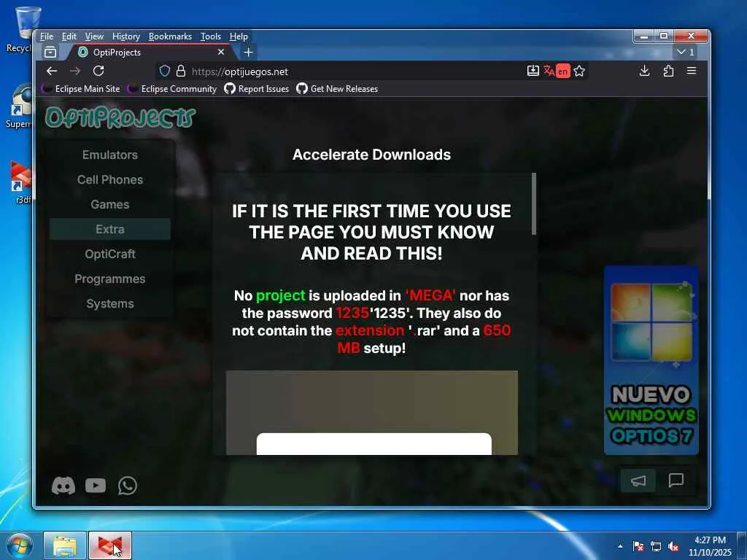Open the extensions puzzle icon
Image resolution: width=747 pixels, height=560 pixels.
click(x=668, y=71)
